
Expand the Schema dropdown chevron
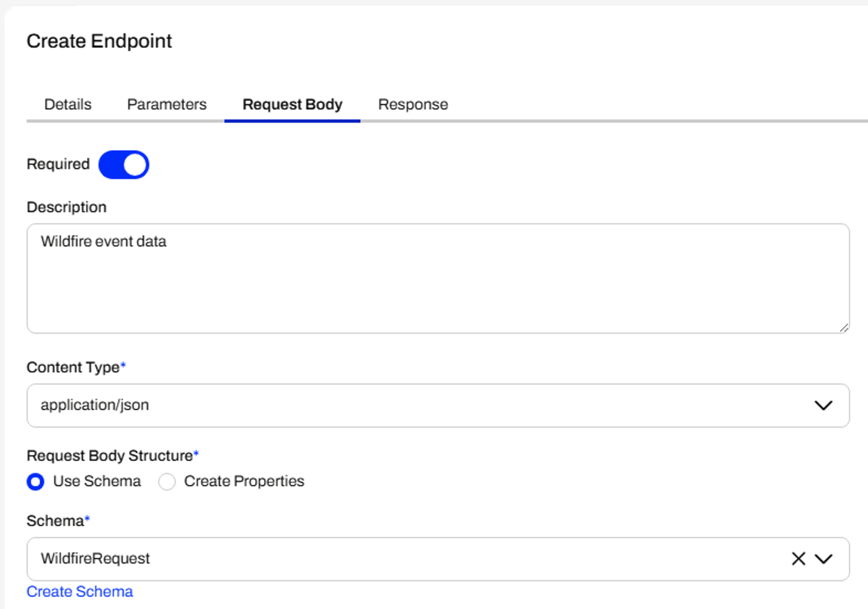tap(824, 559)
